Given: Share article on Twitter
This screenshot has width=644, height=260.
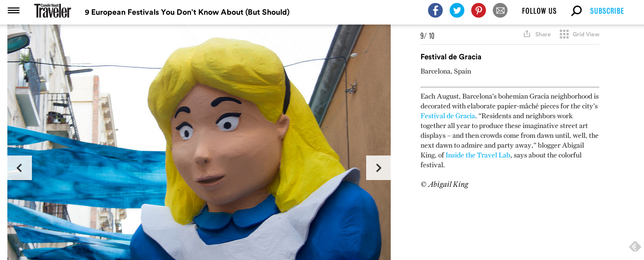Looking at the screenshot, I should pyautogui.click(x=457, y=10).
